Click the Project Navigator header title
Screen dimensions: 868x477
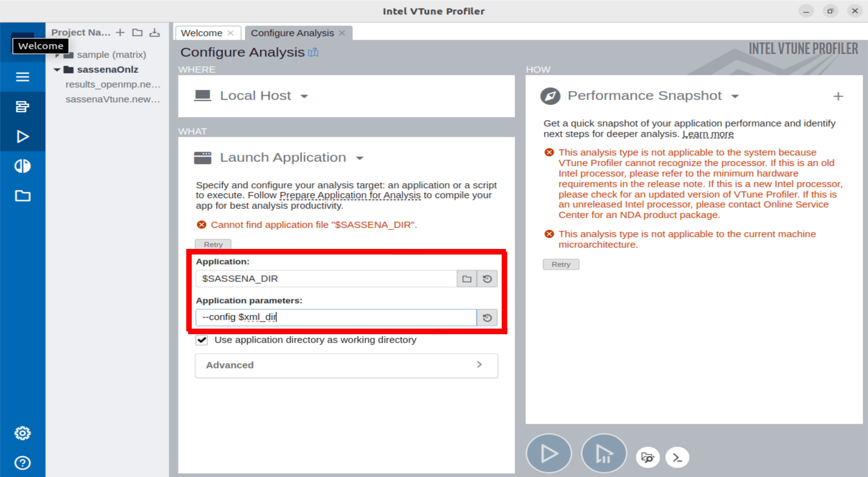pyautogui.click(x=81, y=33)
